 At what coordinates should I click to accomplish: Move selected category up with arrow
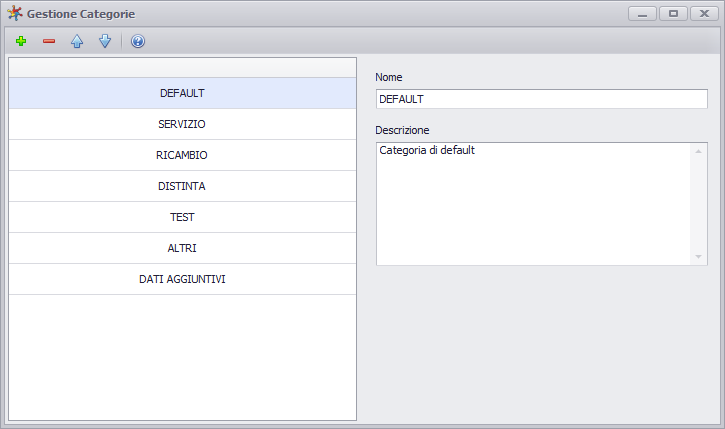(77, 41)
